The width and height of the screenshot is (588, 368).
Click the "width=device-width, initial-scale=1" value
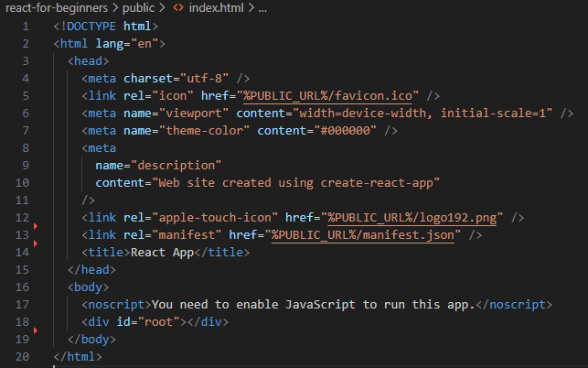pyautogui.click(x=422, y=114)
